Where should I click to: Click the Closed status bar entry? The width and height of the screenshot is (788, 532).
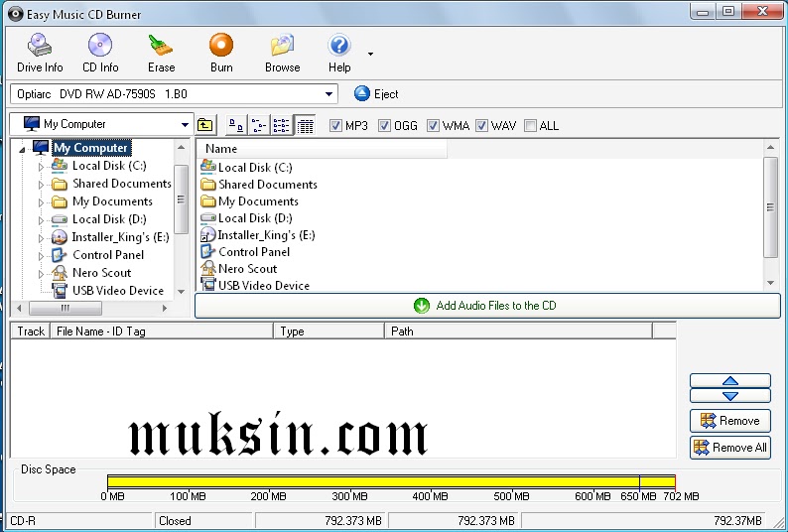click(x=203, y=520)
